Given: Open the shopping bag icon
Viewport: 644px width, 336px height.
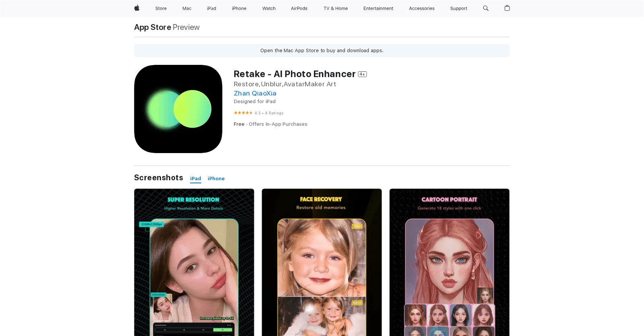Looking at the screenshot, I should pyautogui.click(x=507, y=8).
